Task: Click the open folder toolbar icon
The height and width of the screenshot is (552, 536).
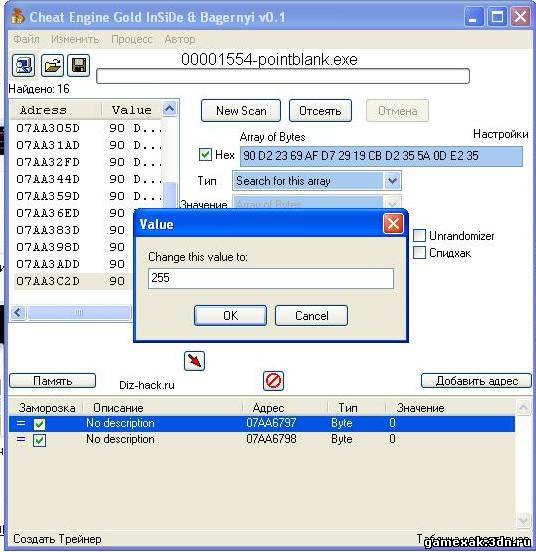Action: click(x=52, y=65)
